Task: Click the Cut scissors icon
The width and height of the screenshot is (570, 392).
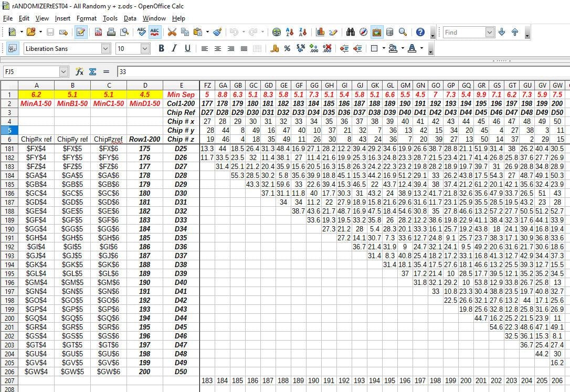Action: 172,33
